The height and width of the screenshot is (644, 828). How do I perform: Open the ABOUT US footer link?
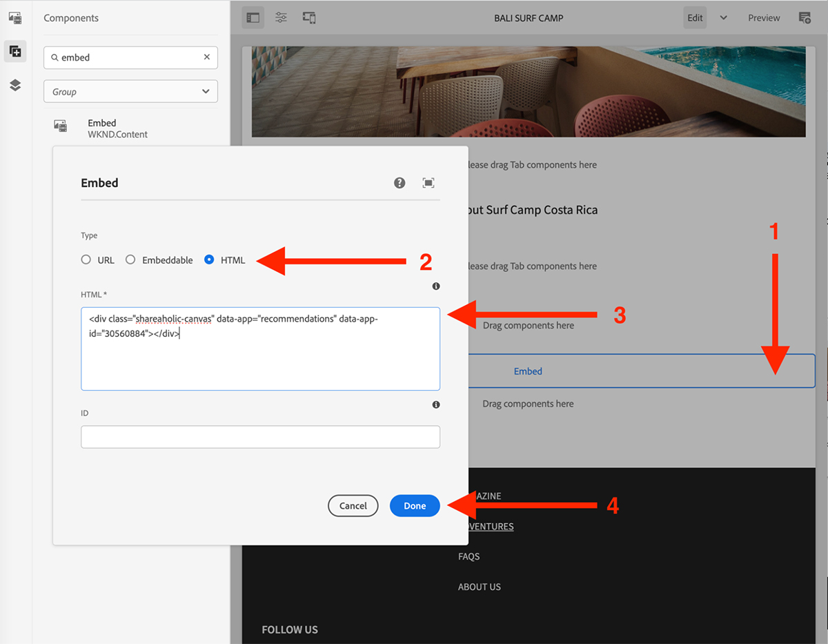tap(480, 587)
